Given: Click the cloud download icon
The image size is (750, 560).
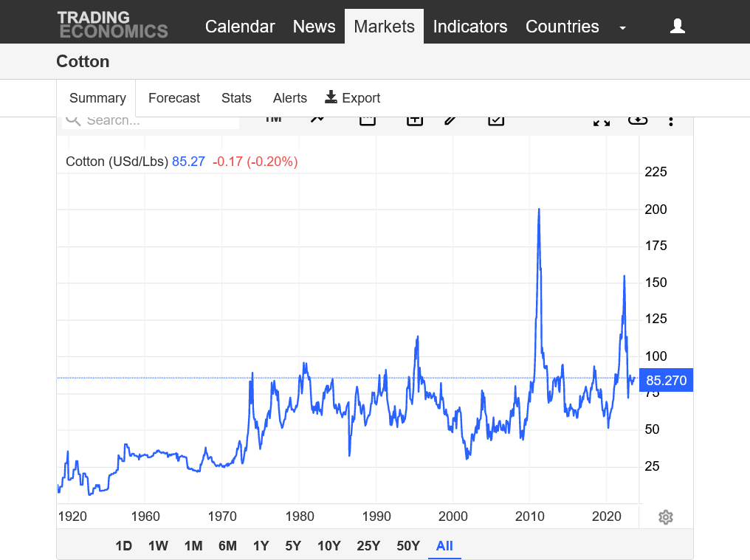Looking at the screenshot, I should (x=638, y=120).
